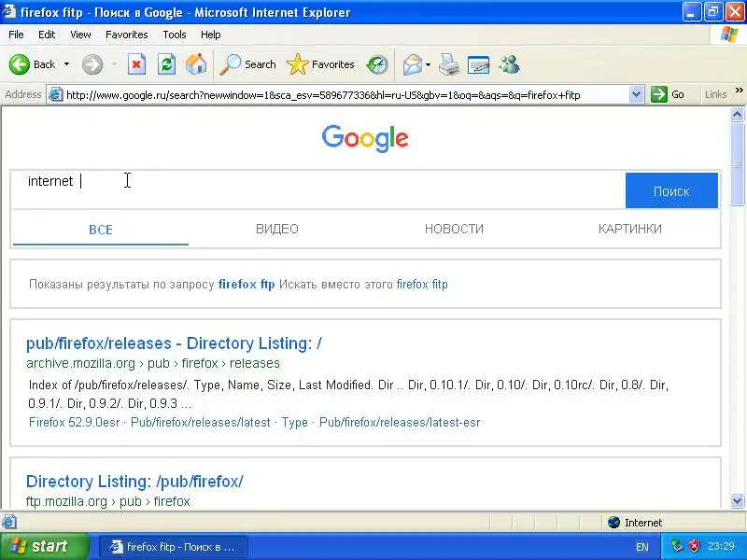Click the IE page icon in status bar
This screenshot has height=560, width=747.
(x=9, y=522)
